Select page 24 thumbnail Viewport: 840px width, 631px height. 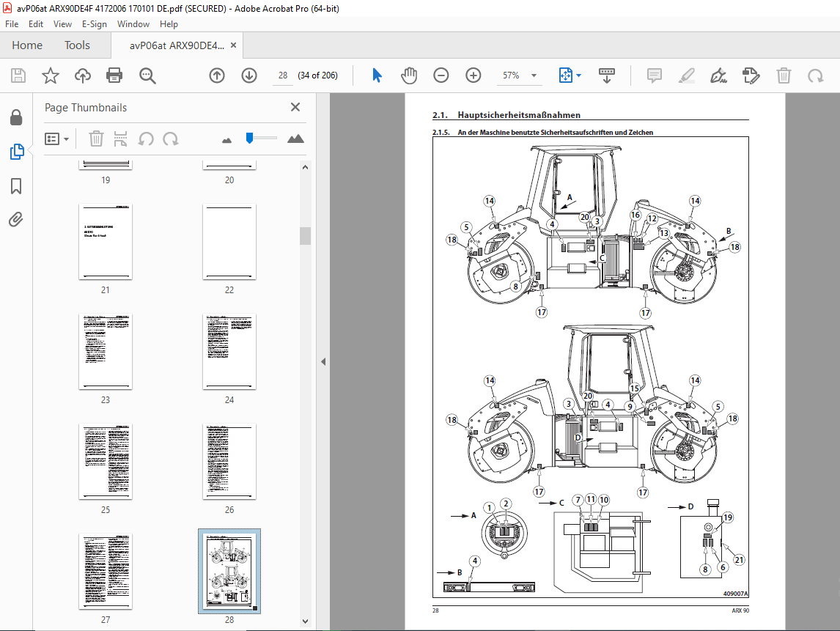point(229,351)
